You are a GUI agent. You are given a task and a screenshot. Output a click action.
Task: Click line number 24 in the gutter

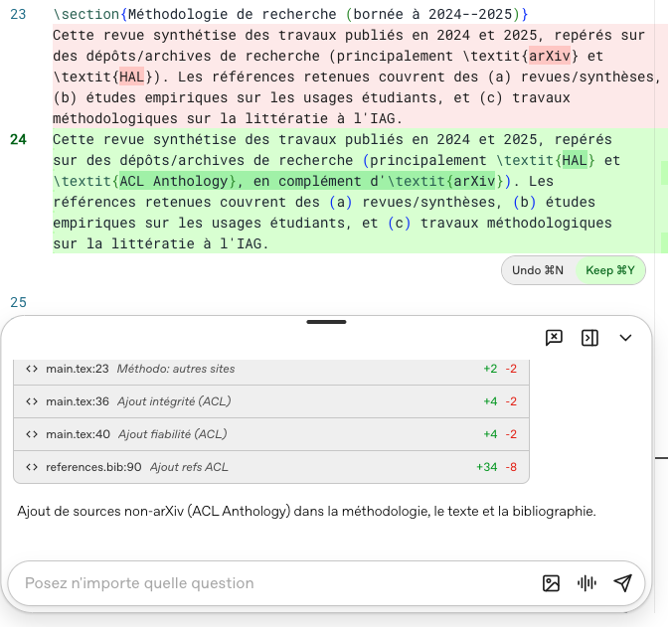click(x=18, y=139)
